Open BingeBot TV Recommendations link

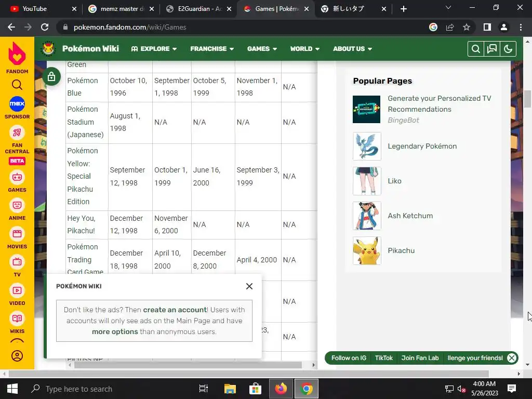(x=440, y=104)
